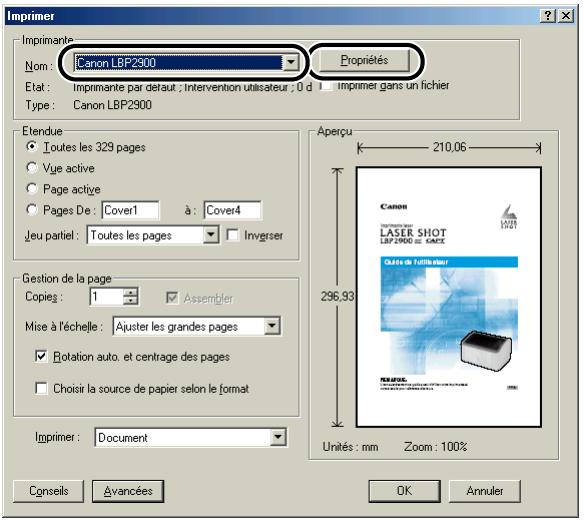Click the Conseils button

click(x=48, y=491)
